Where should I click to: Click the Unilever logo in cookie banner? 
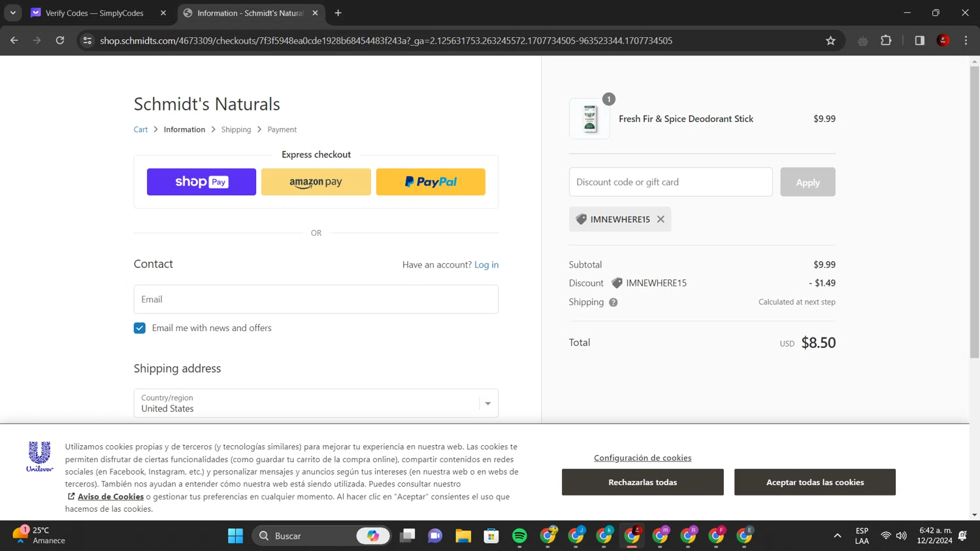click(x=40, y=456)
